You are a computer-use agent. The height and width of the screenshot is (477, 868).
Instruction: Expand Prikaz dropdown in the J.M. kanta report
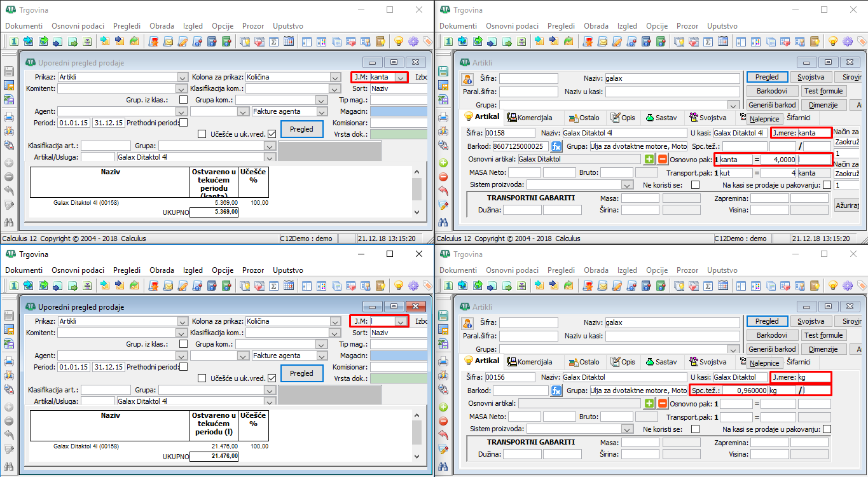pos(182,78)
